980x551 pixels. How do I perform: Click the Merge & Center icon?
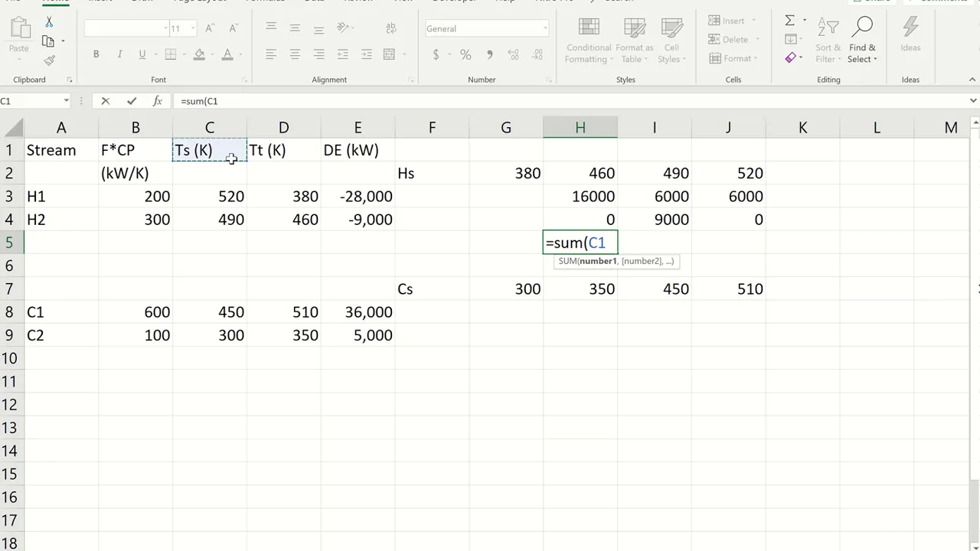click(x=389, y=54)
